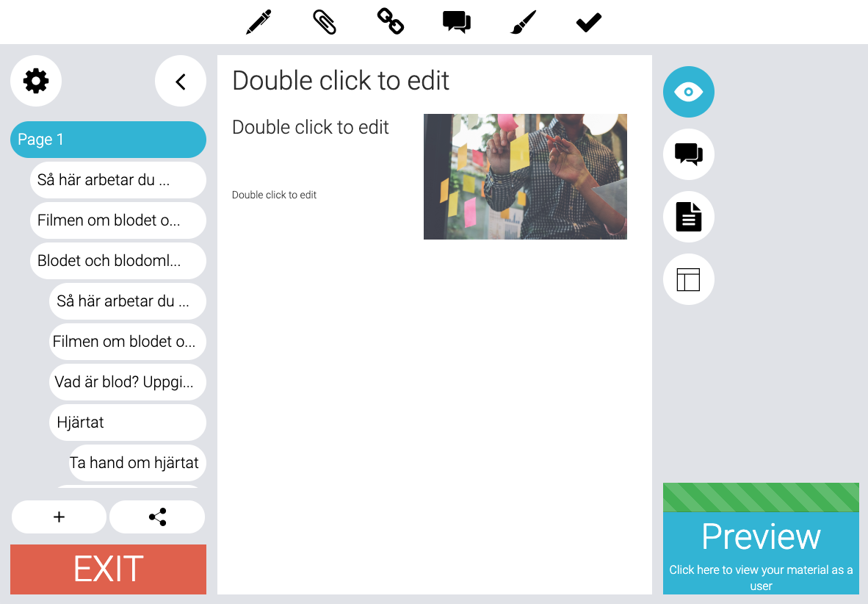Select the Ta hand om hjärtat page
This screenshot has width=868, height=604.
click(137, 463)
